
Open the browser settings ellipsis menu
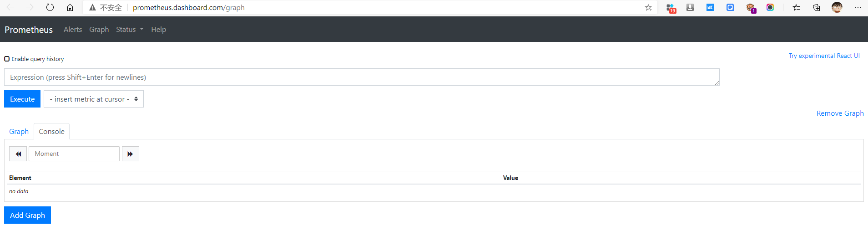(x=858, y=7)
